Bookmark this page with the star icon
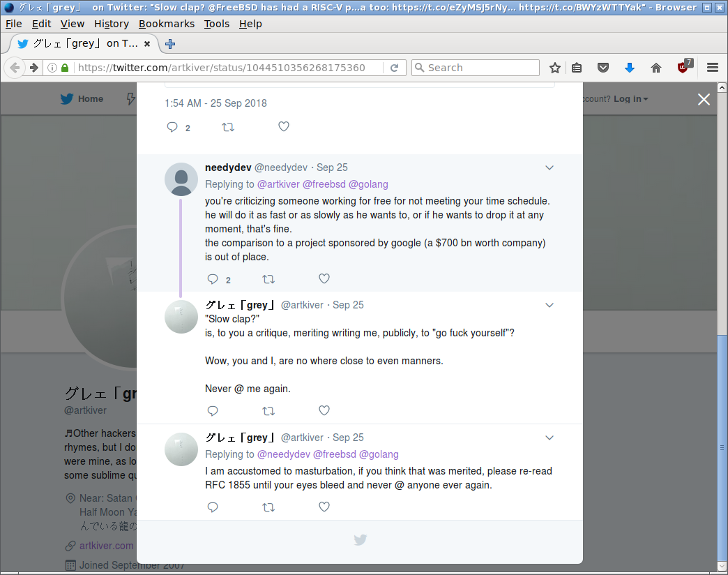 (555, 68)
